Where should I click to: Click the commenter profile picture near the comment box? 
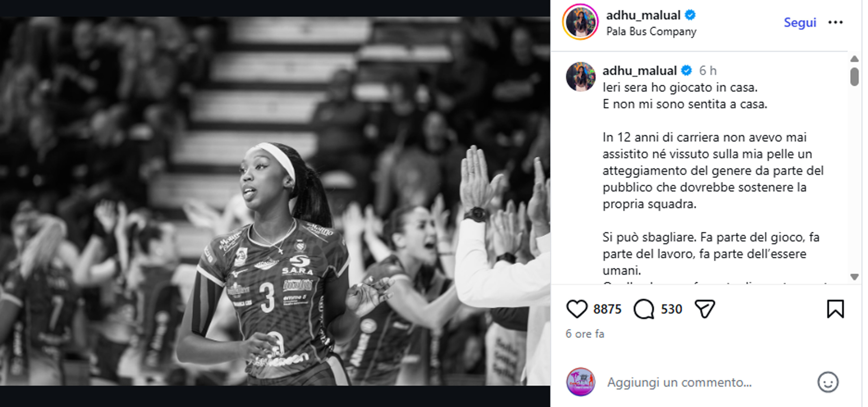tap(580, 382)
